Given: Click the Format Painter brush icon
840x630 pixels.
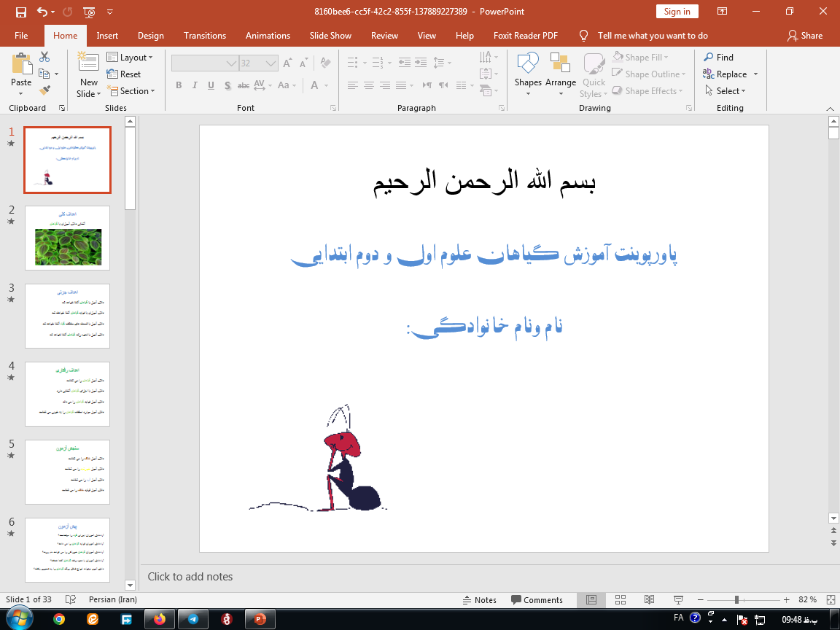Looking at the screenshot, I should coord(45,90).
